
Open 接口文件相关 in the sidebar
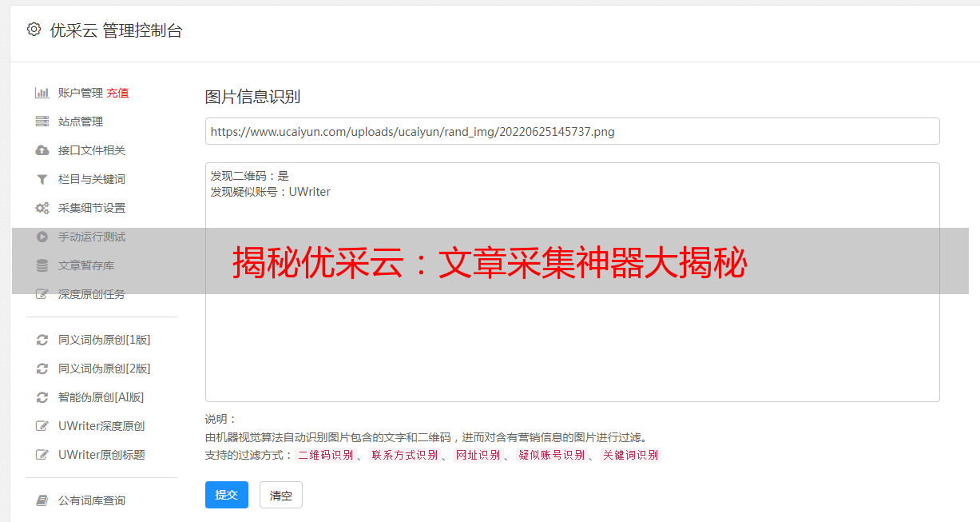tap(92, 150)
